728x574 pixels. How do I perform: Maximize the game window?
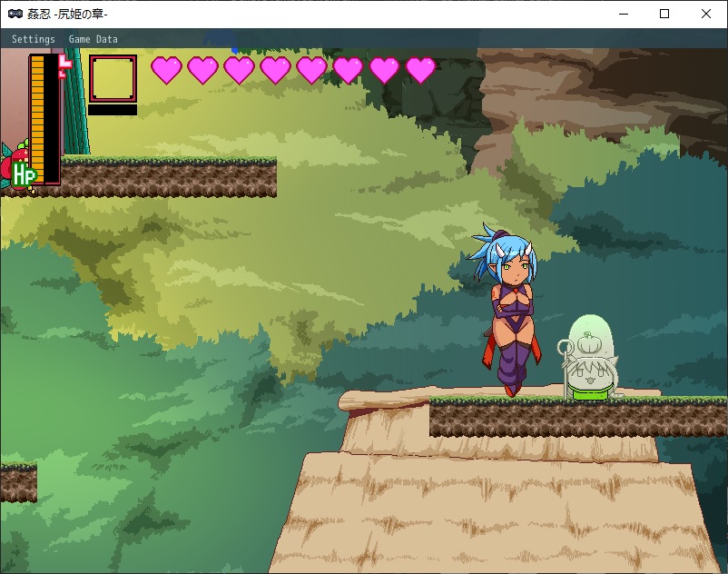[664, 14]
